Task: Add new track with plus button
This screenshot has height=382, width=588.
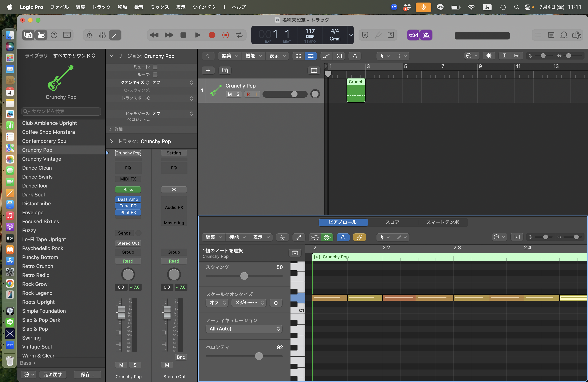Action: coord(208,71)
